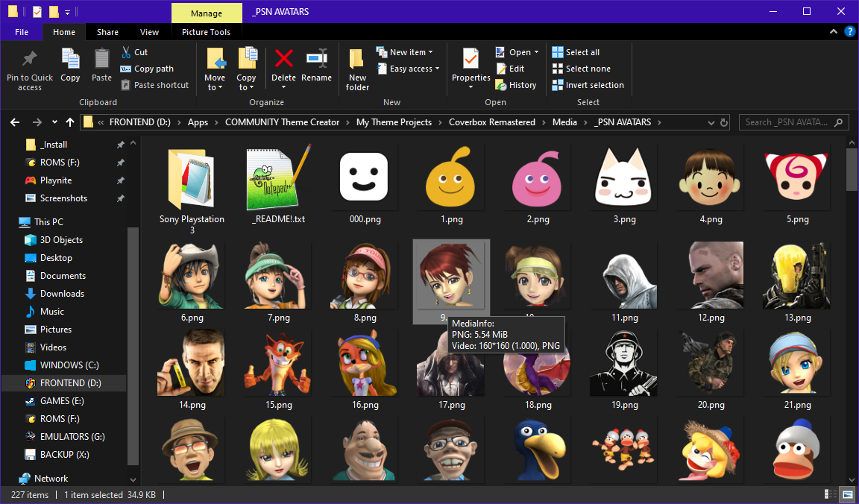Navigate to COMMUNITY Theme Creator breadcrumb
Viewport: 859px width, 504px height.
[x=282, y=122]
